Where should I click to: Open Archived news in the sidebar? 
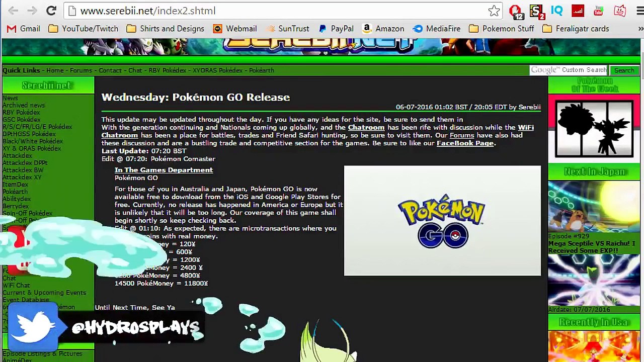24,106
